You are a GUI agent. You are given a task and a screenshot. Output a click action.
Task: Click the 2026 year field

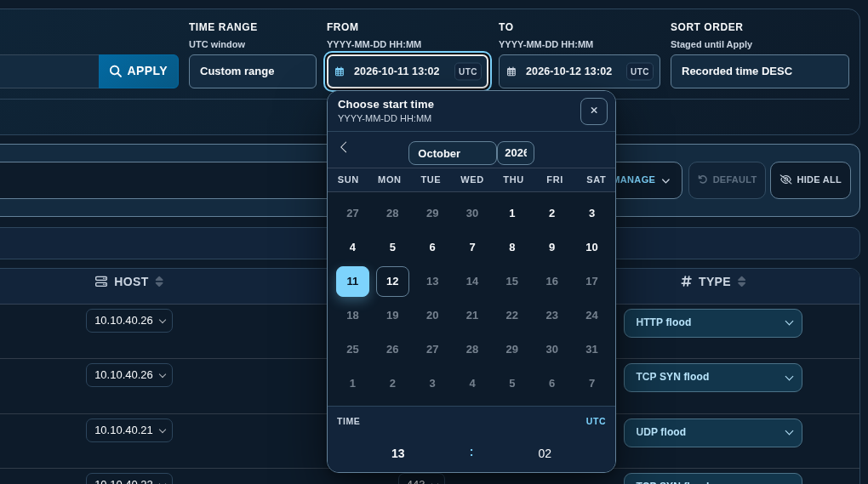(516, 153)
